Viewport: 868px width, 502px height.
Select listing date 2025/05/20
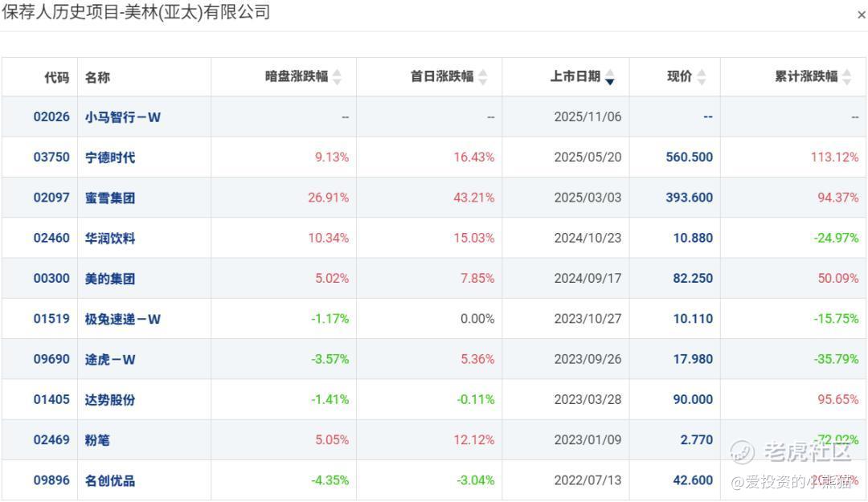[588, 157]
